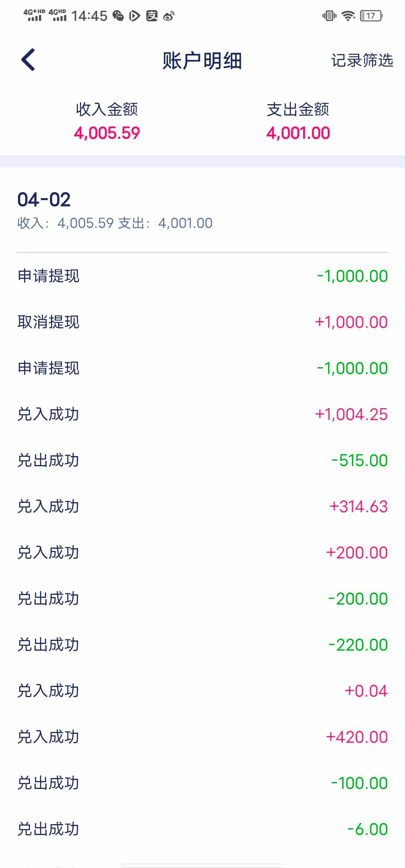The width and height of the screenshot is (405, 868).
Task: Open the 记录筛选 record filter
Action: point(362,60)
